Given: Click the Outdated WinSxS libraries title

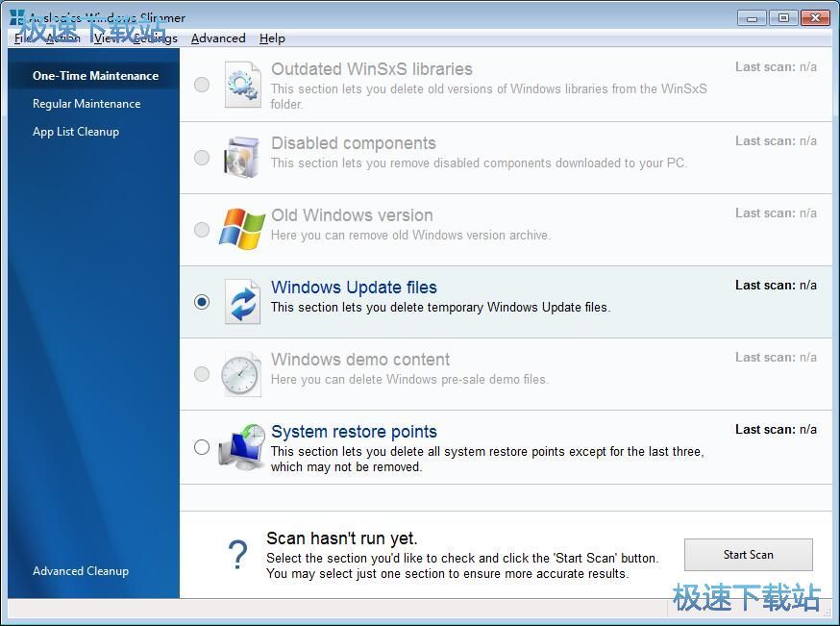Looking at the screenshot, I should click(x=372, y=69).
